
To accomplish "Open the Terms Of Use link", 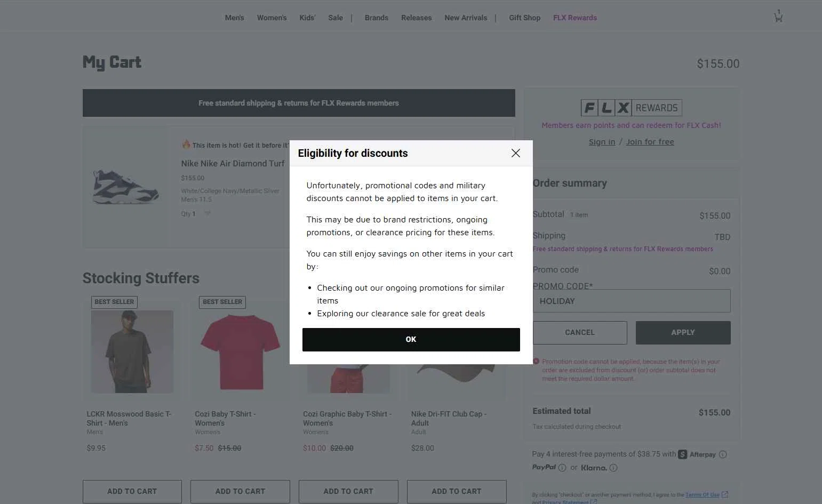I will point(703,495).
